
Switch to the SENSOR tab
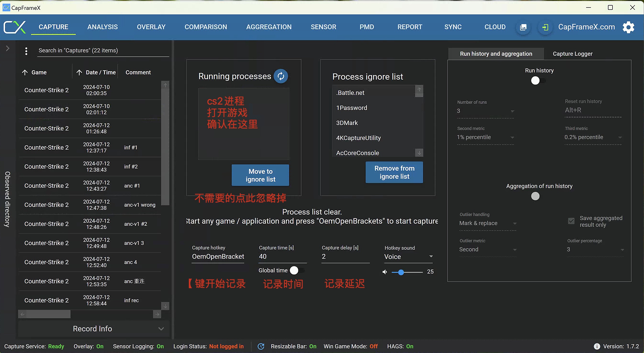(323, 27)
